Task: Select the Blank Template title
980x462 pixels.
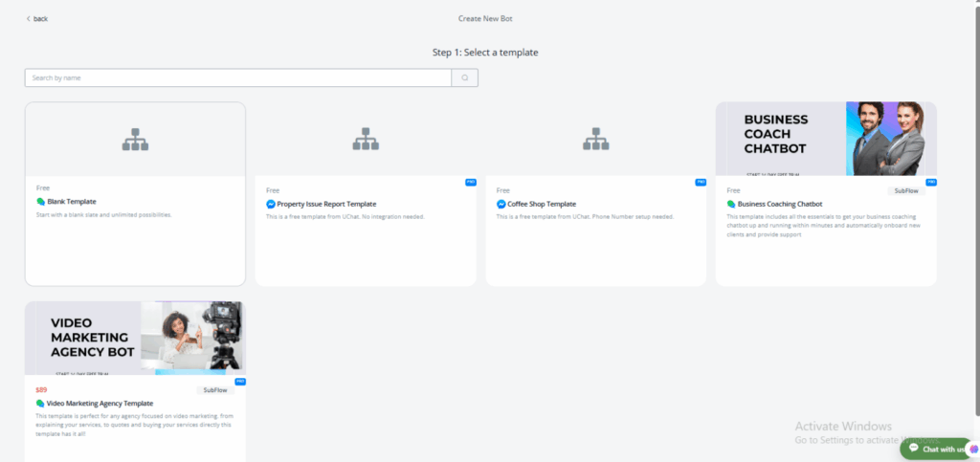Action: (x=72, y=203)
